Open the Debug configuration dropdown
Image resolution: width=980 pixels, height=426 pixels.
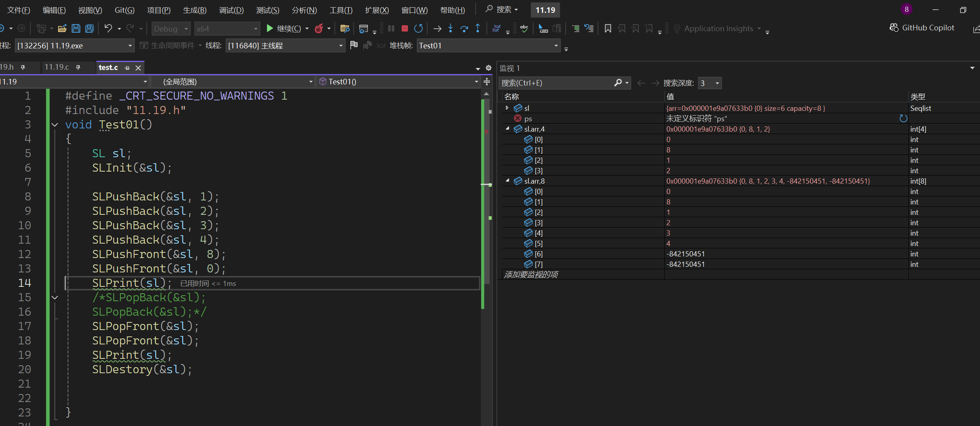171,29
